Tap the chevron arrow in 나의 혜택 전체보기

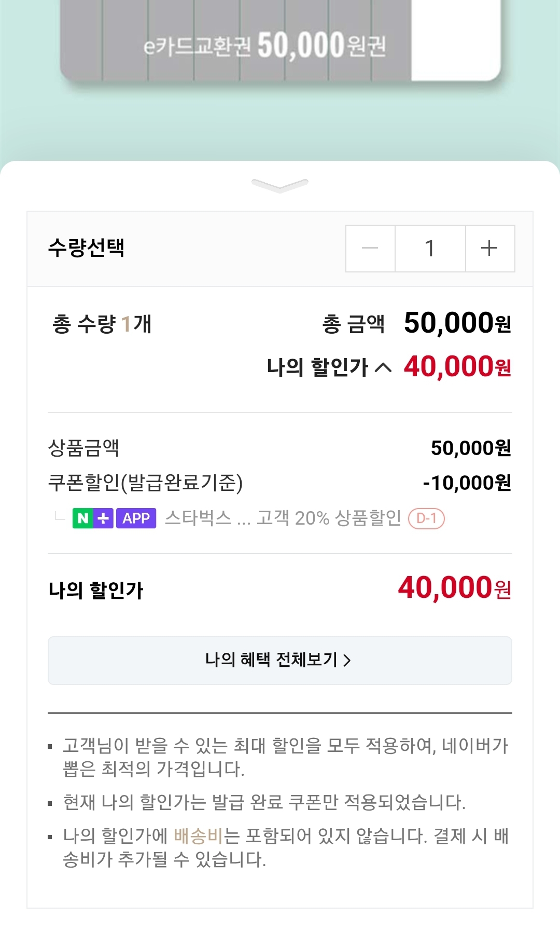[347, 660]
